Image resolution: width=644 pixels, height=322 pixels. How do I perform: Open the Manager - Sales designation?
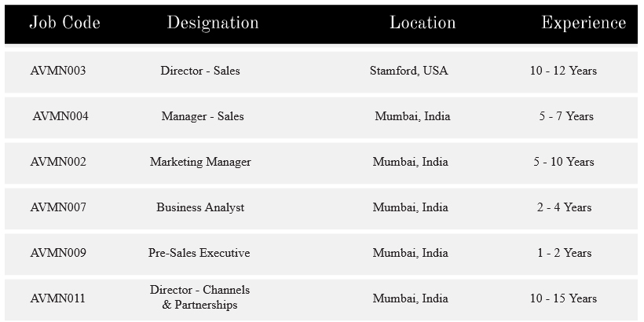[203, 116]
